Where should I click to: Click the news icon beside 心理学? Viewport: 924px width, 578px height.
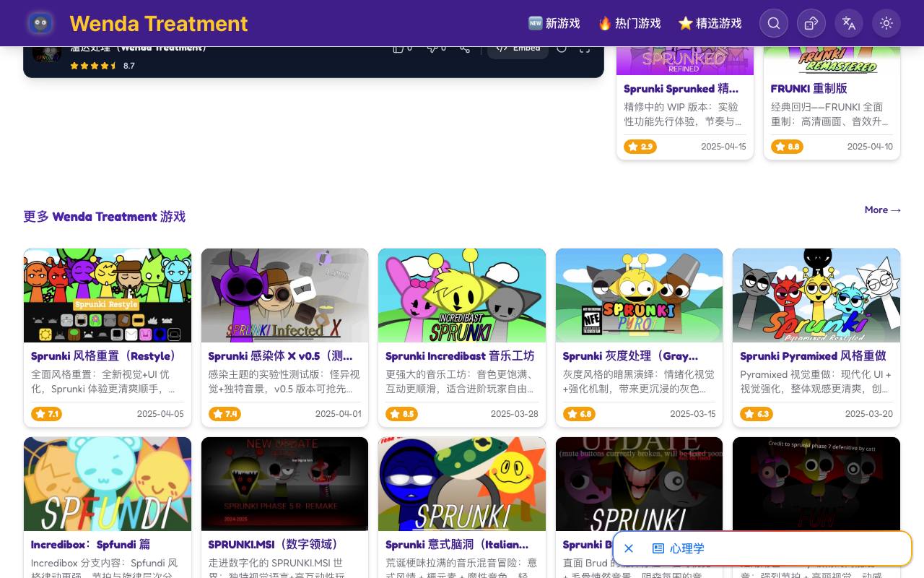pyautogui.click(x=658, y=548)
